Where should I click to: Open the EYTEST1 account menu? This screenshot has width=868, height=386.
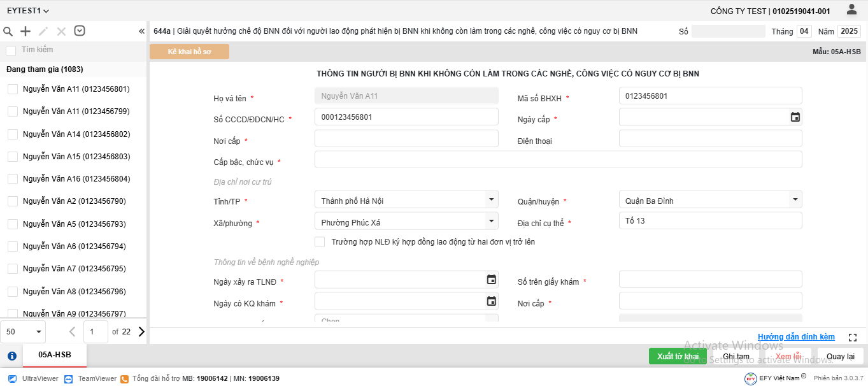(x=28, y=11)
